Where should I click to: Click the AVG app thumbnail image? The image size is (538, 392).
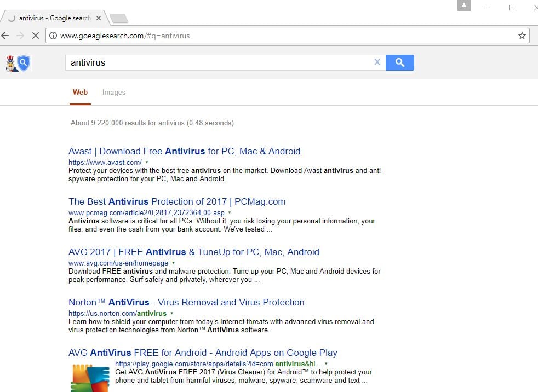(x=90, y=378)
